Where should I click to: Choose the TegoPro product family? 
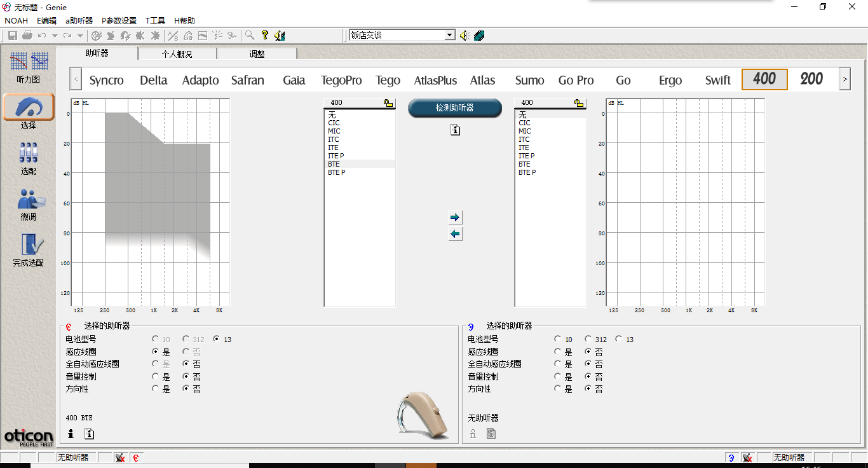(x=341, y=80)
